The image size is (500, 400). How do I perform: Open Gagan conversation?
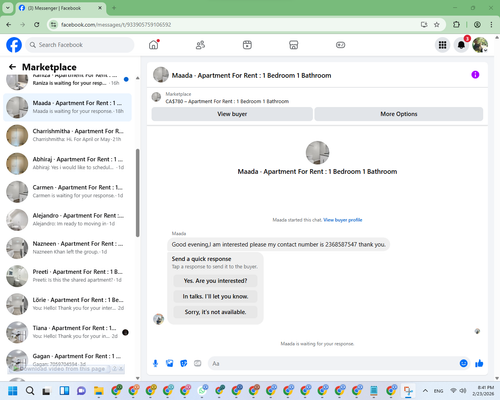[67, 360]
